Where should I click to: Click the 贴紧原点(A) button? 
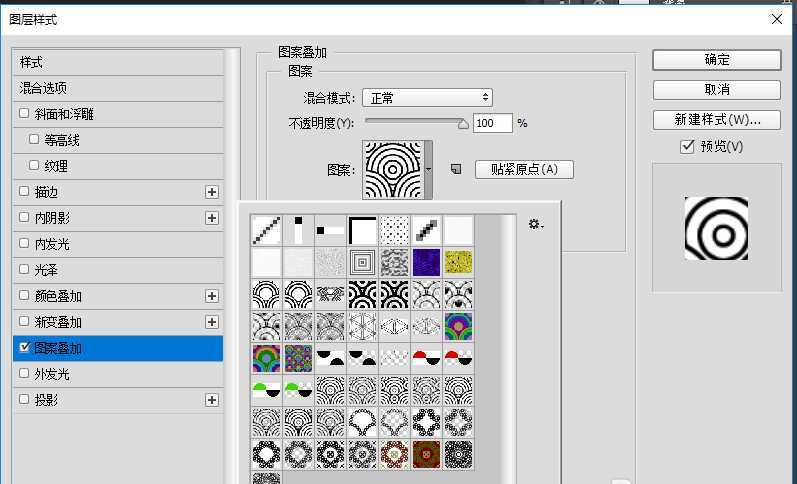coord(524,169)
